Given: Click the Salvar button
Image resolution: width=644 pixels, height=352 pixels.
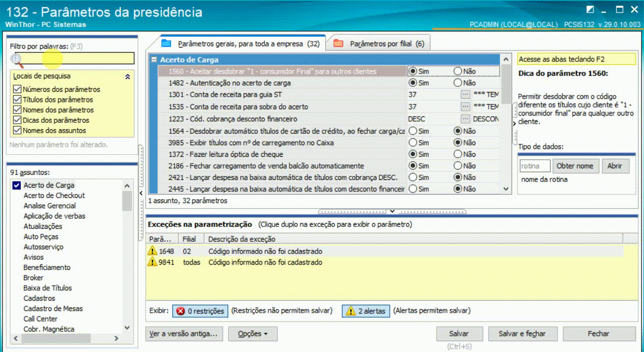Looking at the screenshot, I should tap(459, 334).
